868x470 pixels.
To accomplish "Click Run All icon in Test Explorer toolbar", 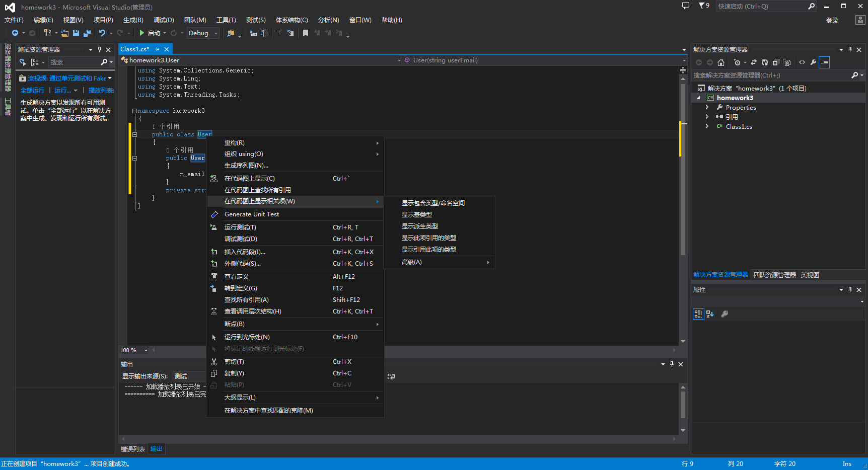I will [x=23, y=62].
